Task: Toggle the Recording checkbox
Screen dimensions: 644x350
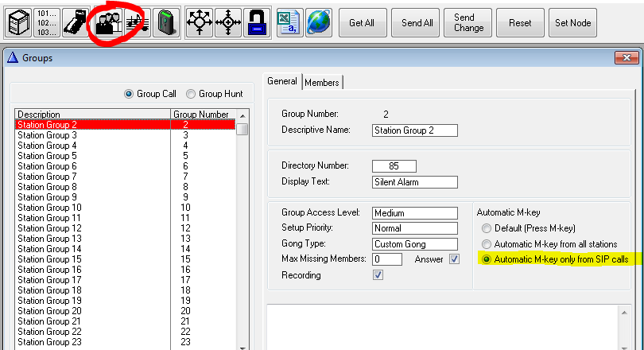Action: pos(378,274)
